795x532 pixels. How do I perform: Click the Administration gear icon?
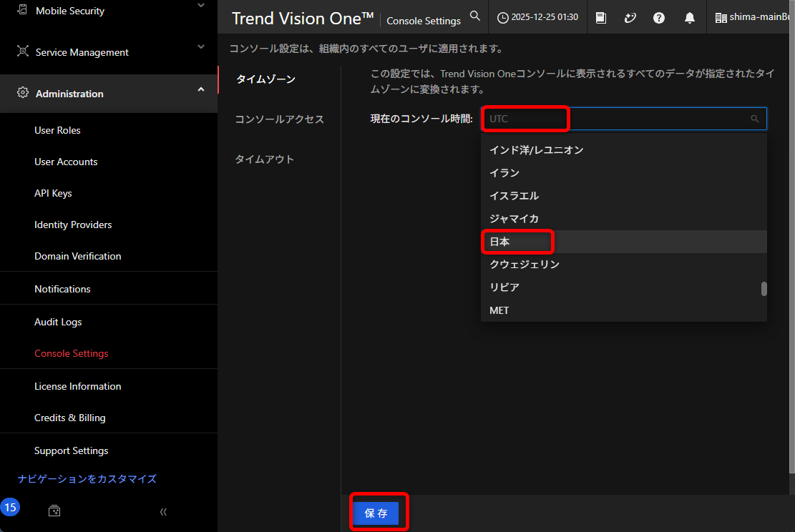coord(23,93)
